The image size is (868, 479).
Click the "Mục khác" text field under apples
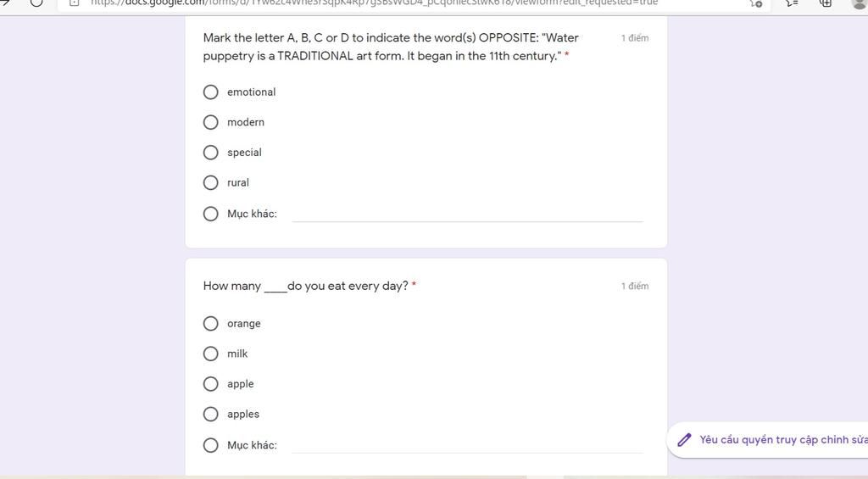click(x=467, y=445)
